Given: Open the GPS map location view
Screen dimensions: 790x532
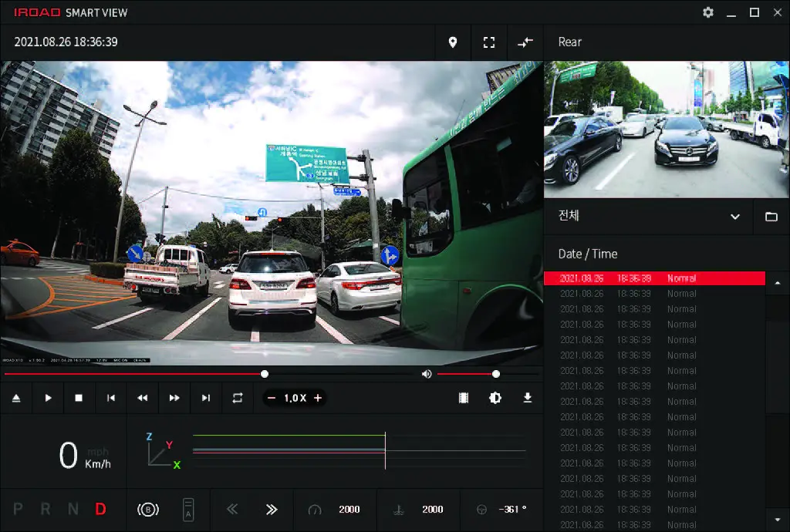Looking at the screenshot, I should click(453, 42).
